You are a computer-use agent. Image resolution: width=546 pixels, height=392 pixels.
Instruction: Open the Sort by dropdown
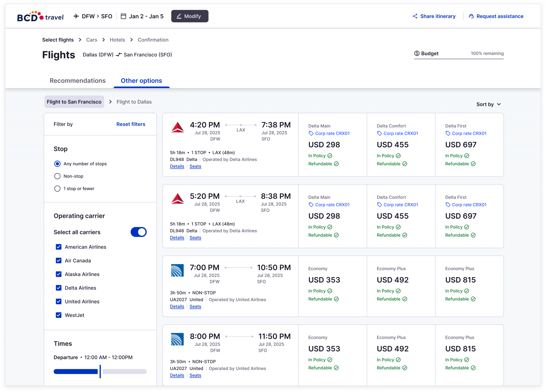pyautogui.click(x=488, y=104)
